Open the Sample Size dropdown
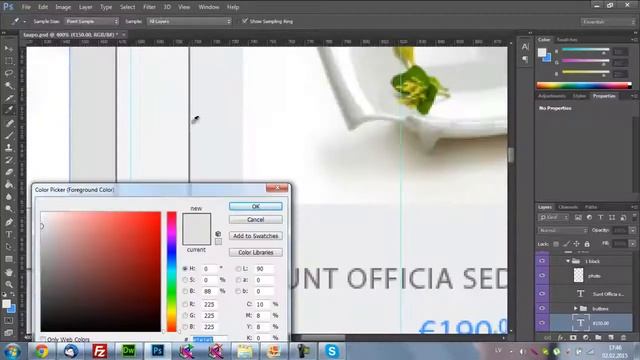Screen dimensions: 640x360 click(92, 21)
